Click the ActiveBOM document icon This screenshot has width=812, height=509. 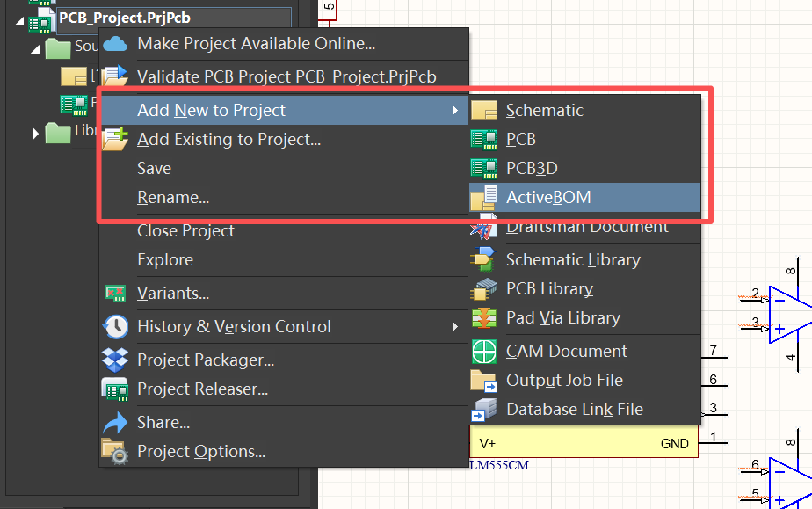click(x=484, y=197)
